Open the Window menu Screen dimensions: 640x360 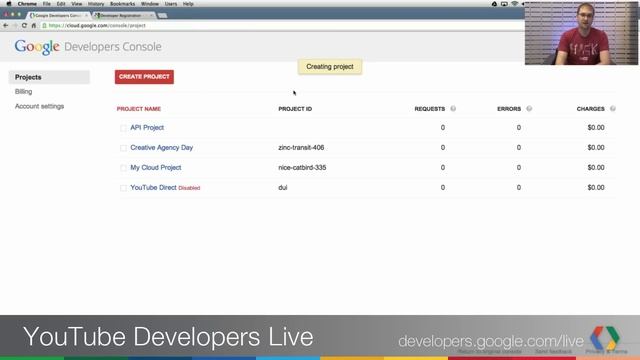pyautogui.click(x=150, y=4)
